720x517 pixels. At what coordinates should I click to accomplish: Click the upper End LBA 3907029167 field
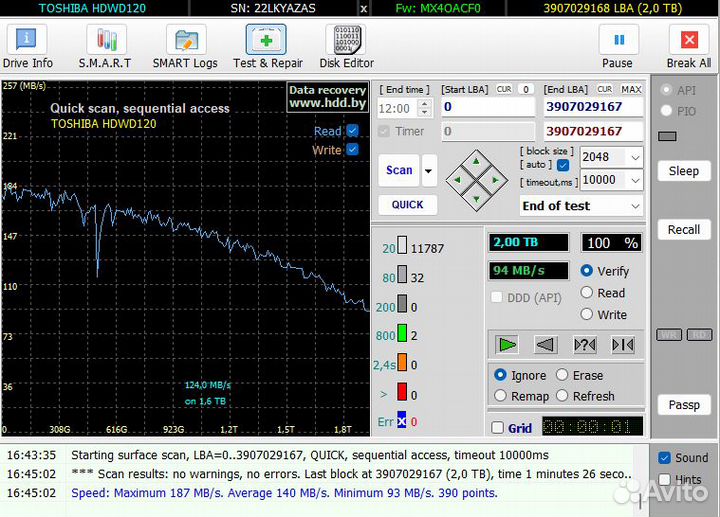coord(593,107)
